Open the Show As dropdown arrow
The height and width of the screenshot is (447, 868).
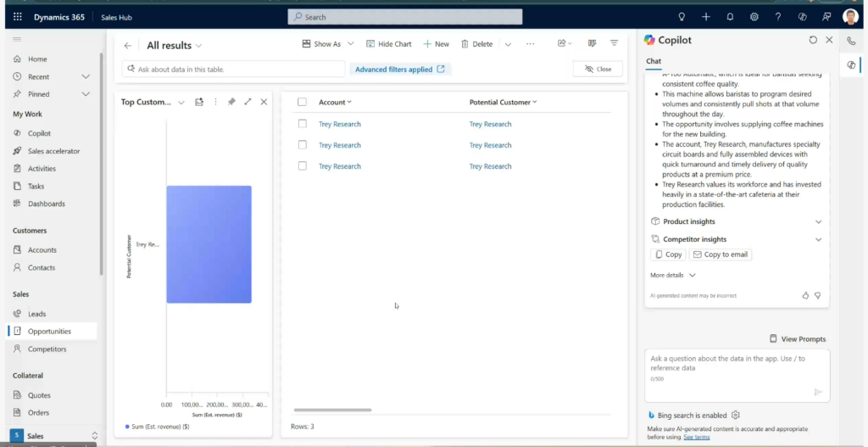pos(350,44)
